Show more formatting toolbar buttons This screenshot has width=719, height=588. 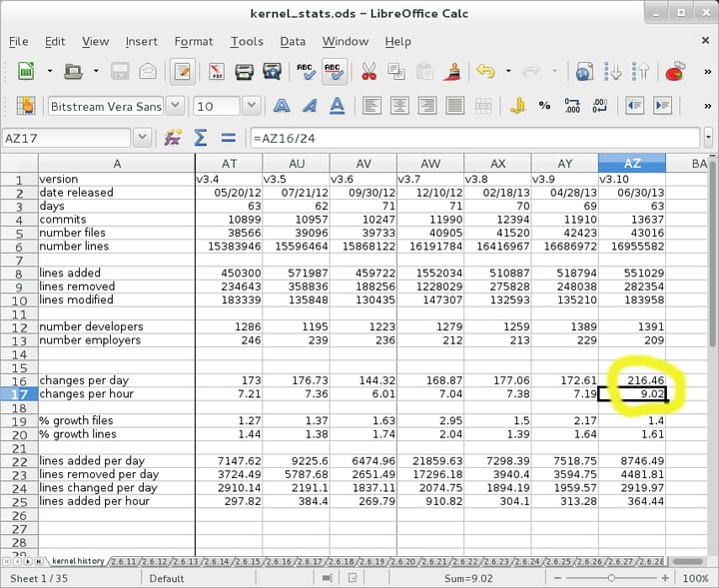(707, 107)
